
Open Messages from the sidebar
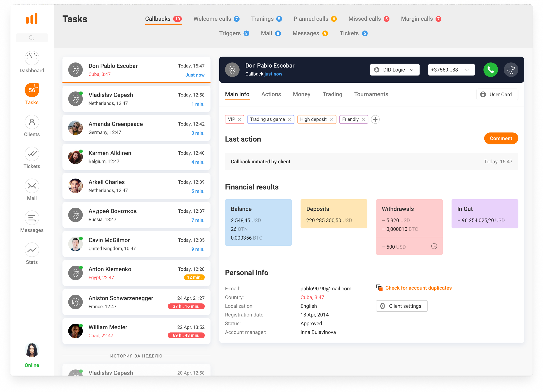coord(32,218)
